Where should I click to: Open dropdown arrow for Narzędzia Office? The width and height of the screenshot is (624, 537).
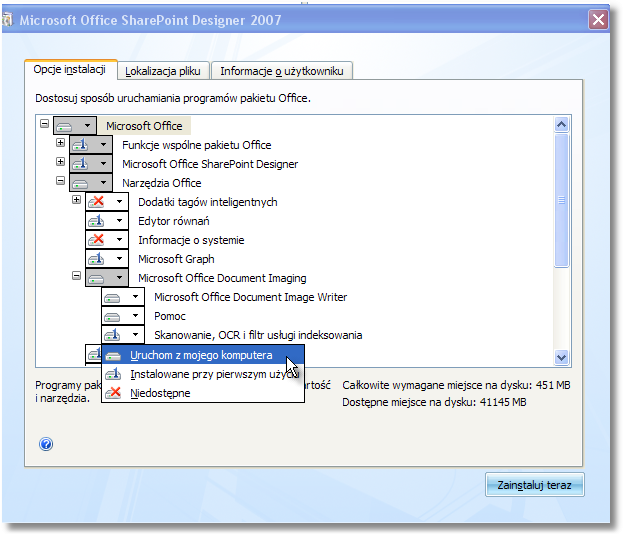click(x=103, y=183)
